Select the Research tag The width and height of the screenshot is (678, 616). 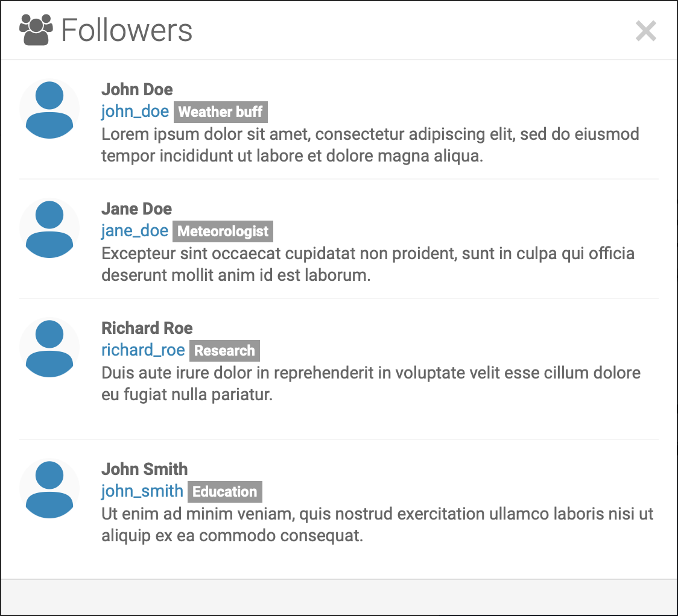[x=224, y=350]
